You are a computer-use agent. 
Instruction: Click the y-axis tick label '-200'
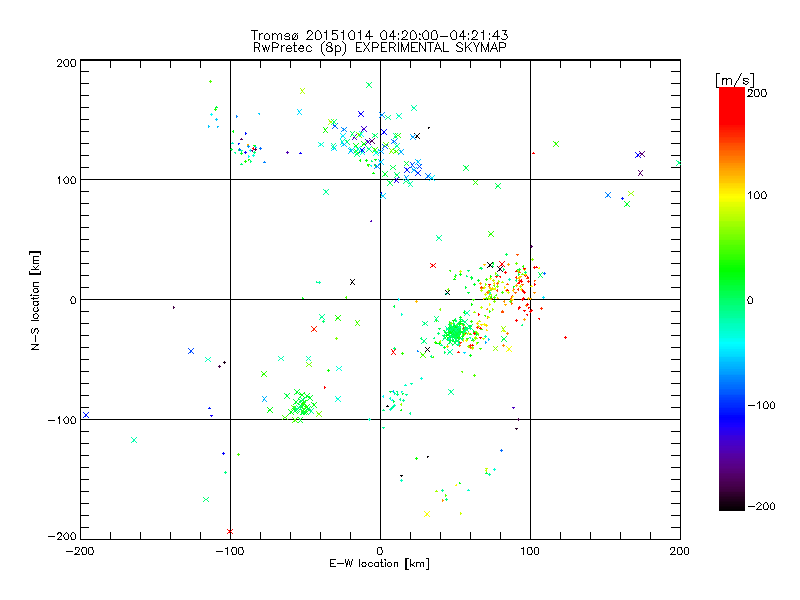coord(62,537)
